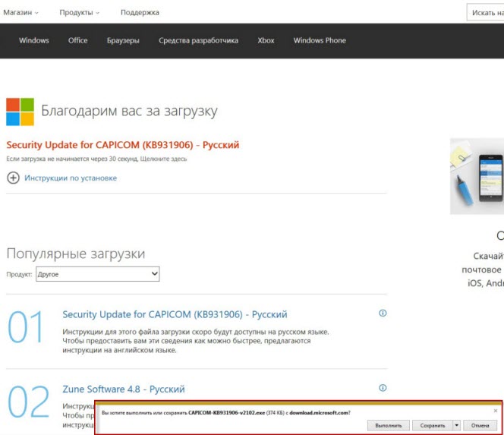Screen dimensions: 504x435
Task: Close the download notification bar
Action: point(496,411)
